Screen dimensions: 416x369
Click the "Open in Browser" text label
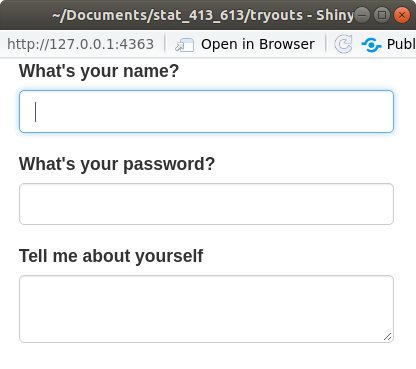click(x=258, y=44)
